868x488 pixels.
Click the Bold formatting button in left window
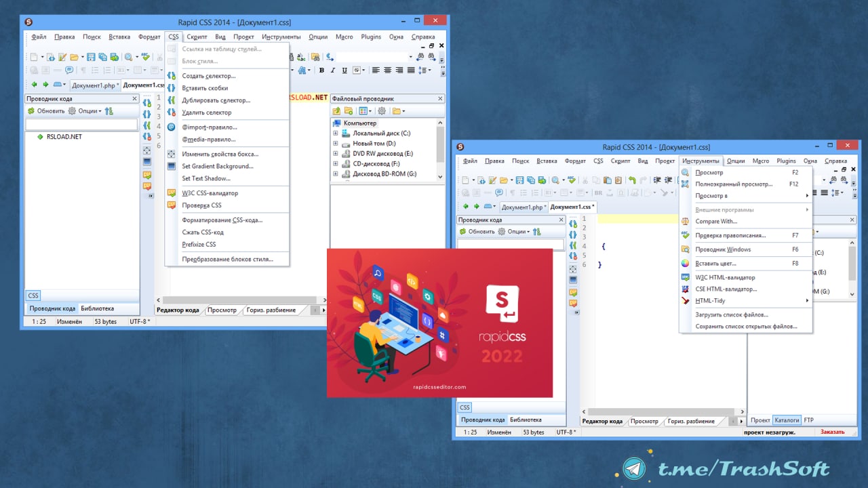pyautogui.click(x=321, y=70)
